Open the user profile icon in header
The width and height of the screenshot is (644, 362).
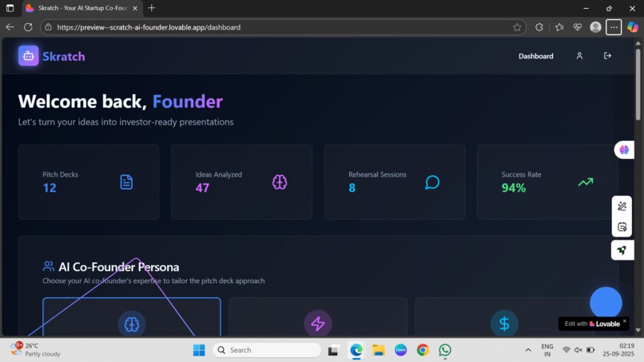[x=579, y=56]
